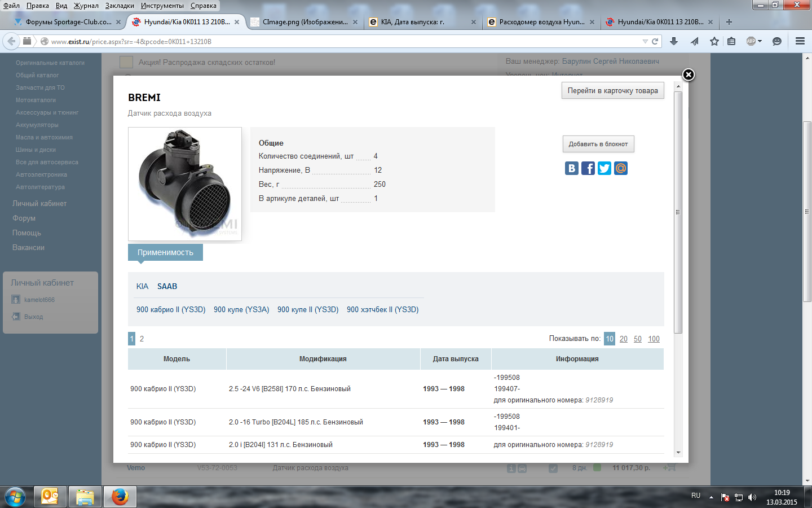Share product on Twitter
The height and width of the screenshot is (508, 812).
click(x=604, y=168)
